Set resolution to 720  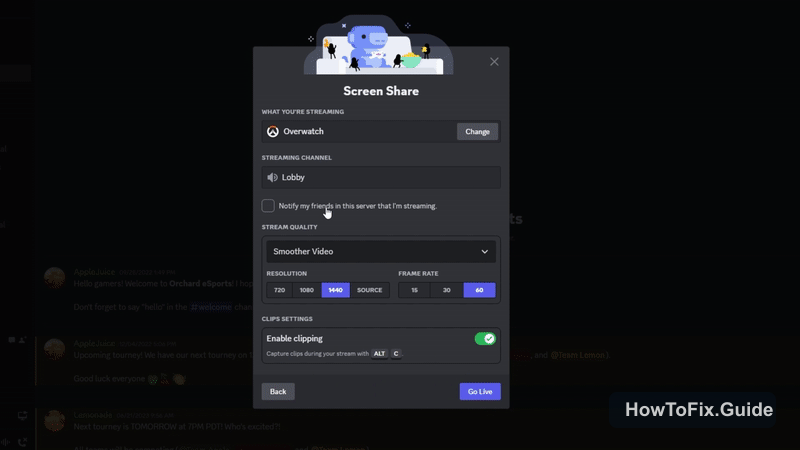click(279, 290)
